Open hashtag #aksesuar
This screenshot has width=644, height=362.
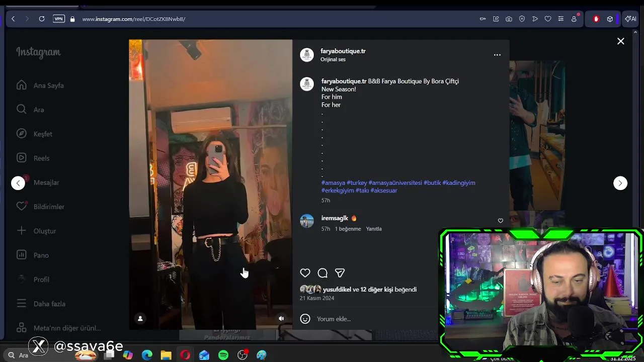coord(384,191)
